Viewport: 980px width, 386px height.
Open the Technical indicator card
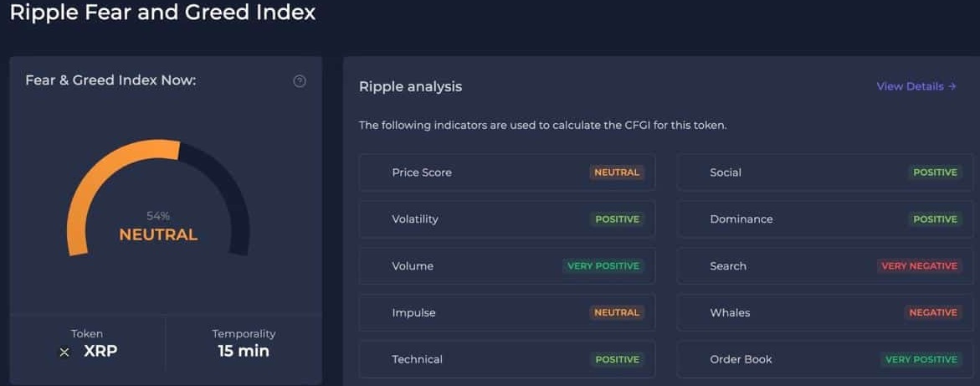[507, 359]
